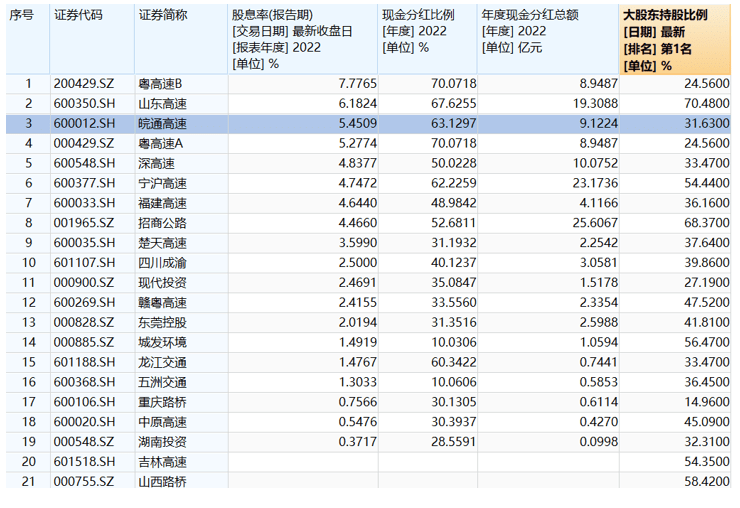740x508 pixels.
Task: Select the name 招商公路
Action: coord(163,223)
